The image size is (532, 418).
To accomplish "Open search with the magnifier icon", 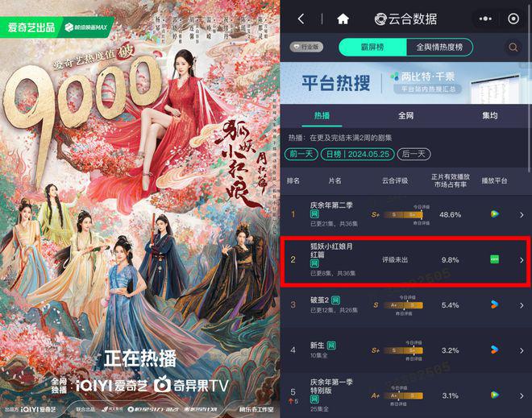I will (513, 48).
